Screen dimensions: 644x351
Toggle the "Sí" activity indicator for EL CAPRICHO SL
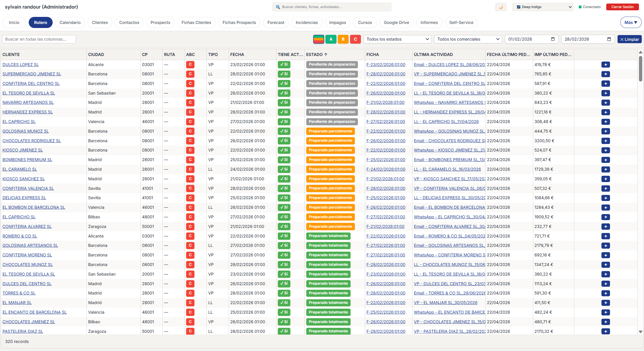pyautogui.click(x=284, y=122)
